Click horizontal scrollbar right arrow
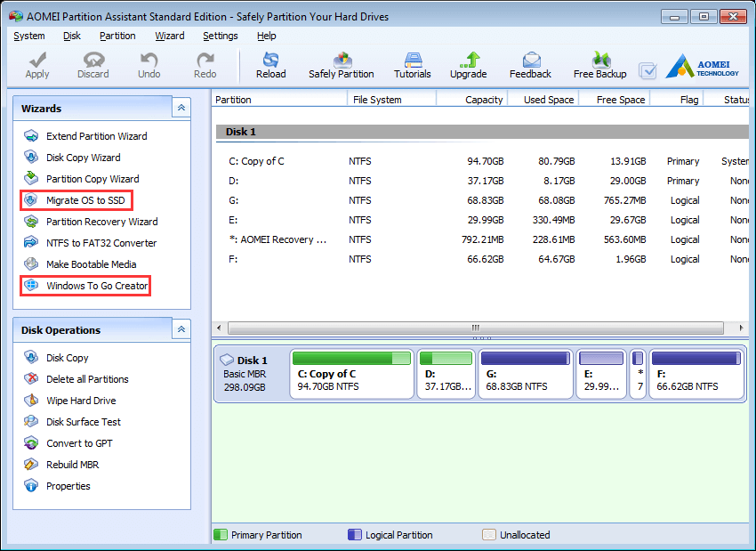Viewport: 756px width, 551px height. tap(741, 328)
